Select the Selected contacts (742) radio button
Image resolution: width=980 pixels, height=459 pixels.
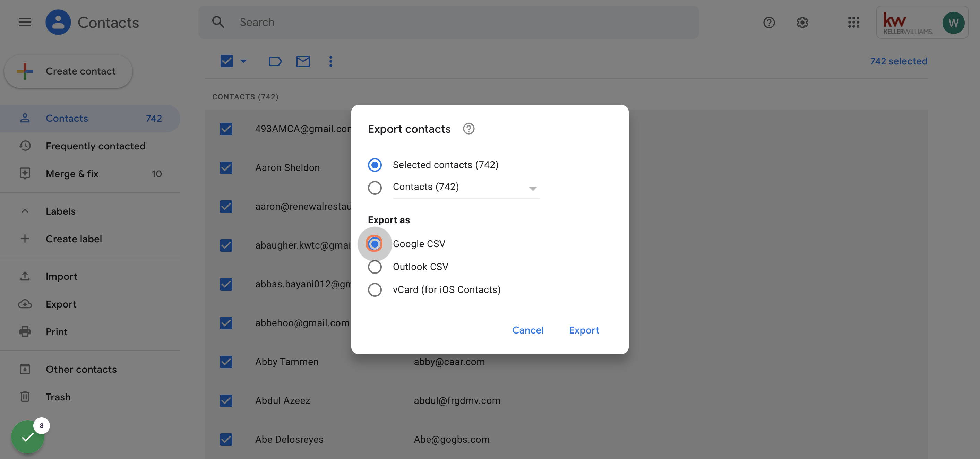375,165
